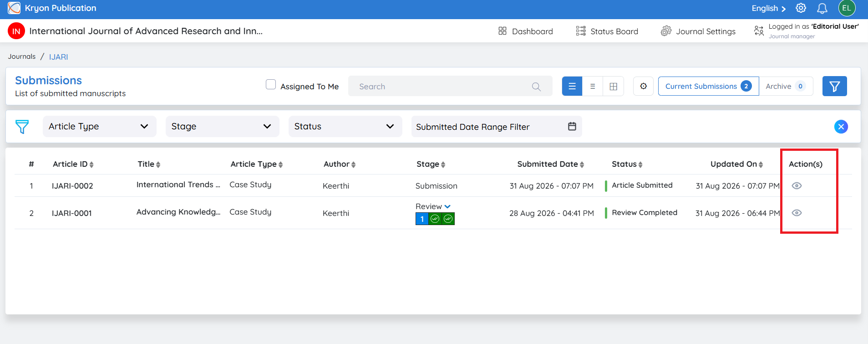This screenshot has height=344, width=868.
Task: Select the Current Submissions tab
Action: 708,86
